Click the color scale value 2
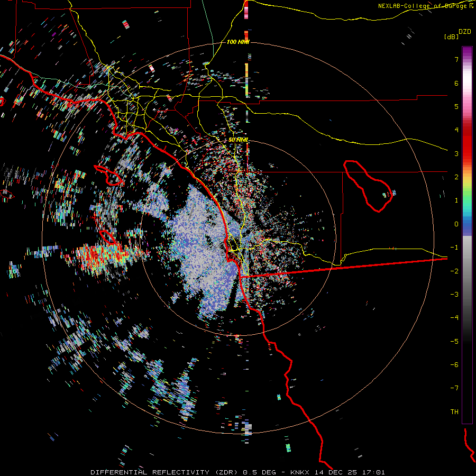The image size is (476, 476). point(456,177)
